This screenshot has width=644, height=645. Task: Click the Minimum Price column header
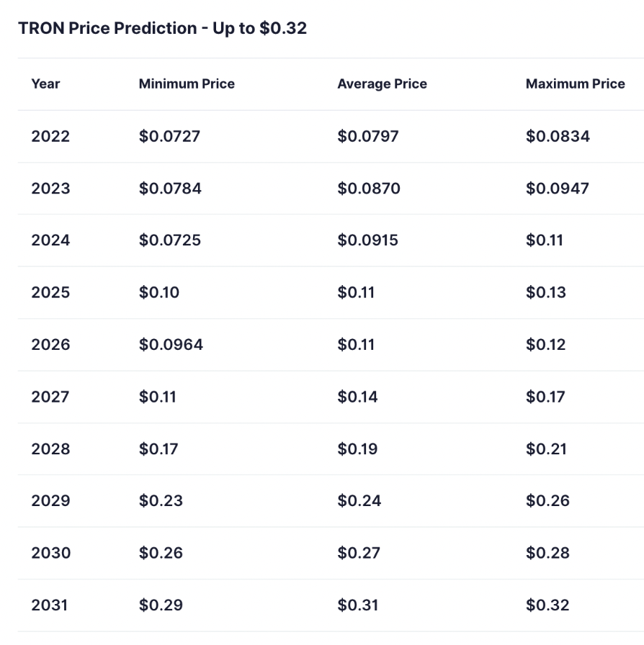[x=187, y=84]
